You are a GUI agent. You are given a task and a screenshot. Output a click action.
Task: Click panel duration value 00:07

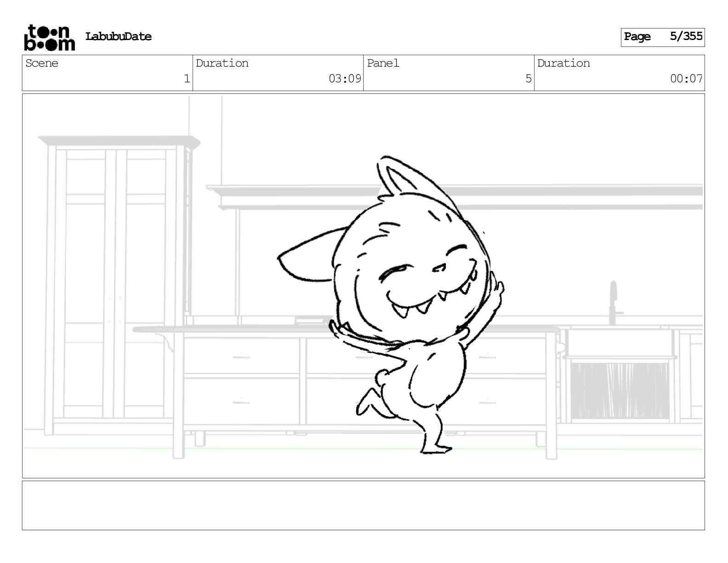point(686,79)
